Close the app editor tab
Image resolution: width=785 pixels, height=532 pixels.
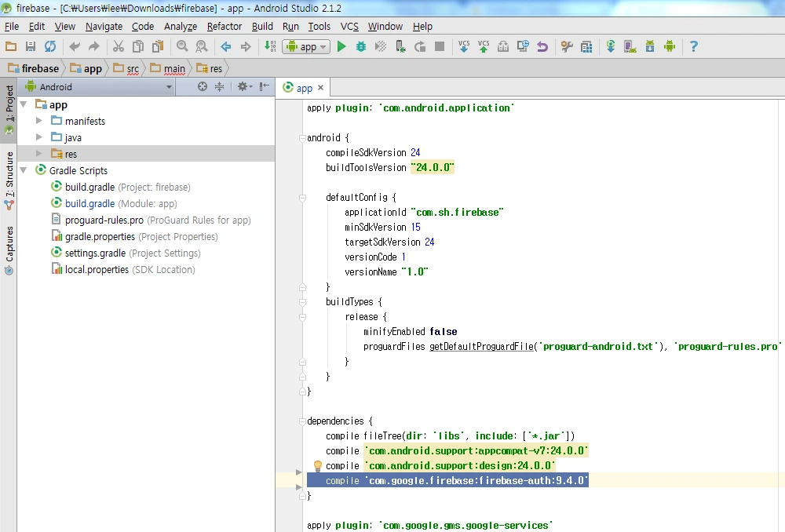coord(321,89)
